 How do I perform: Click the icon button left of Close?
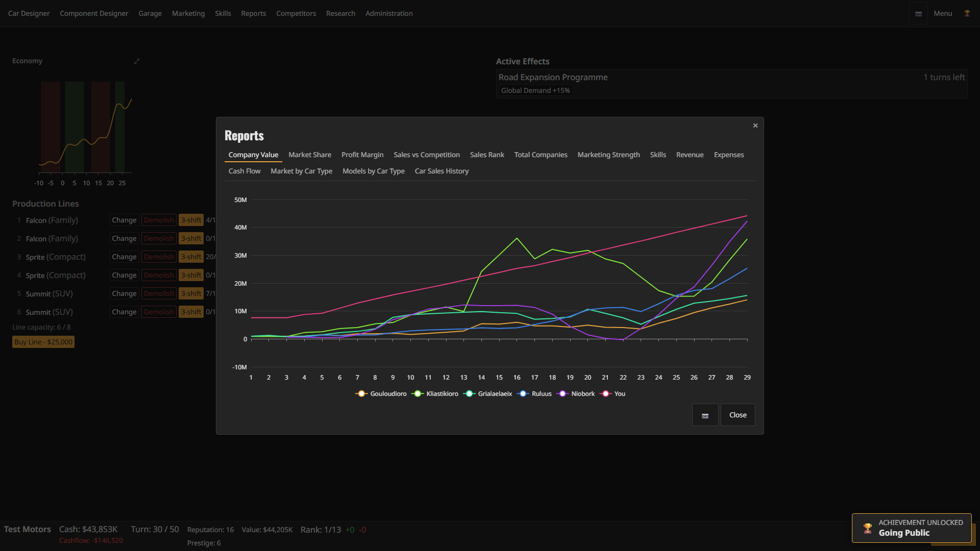click(705, 415)
